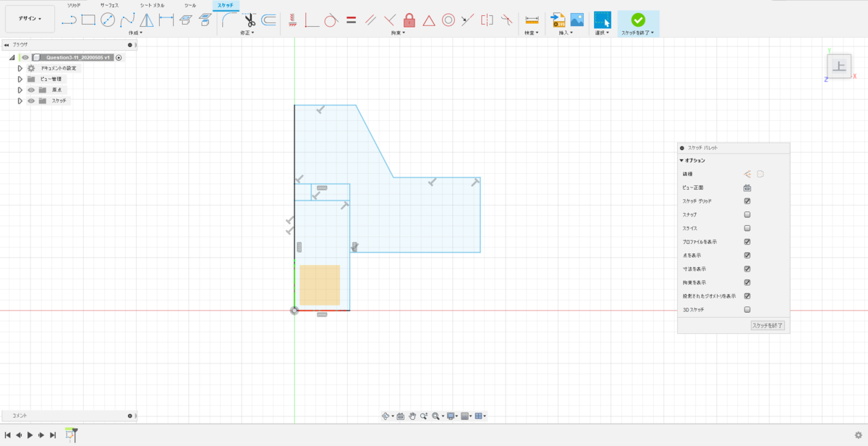Image resolution: width=868 pixels, height=446 pixels.
Task: Open the 挿入 dropdown menu
Action: 566,33
